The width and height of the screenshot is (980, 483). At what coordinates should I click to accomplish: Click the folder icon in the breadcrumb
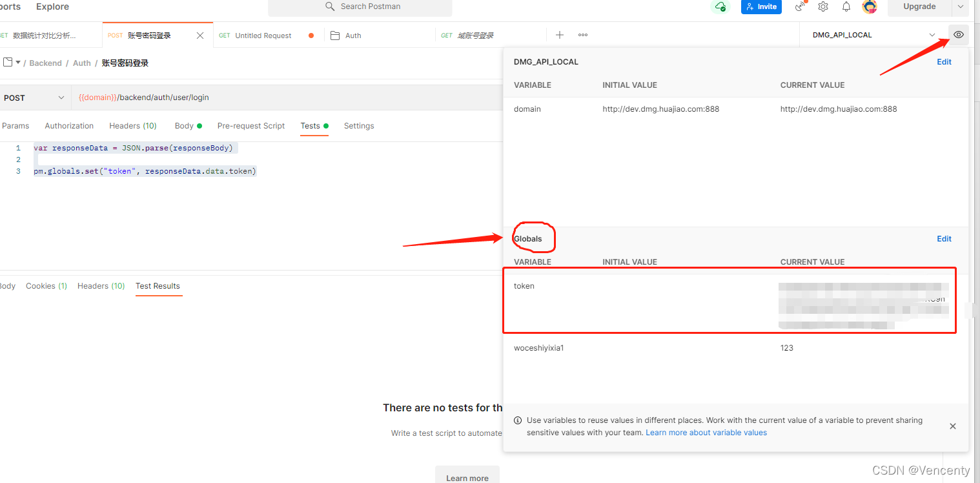[x=8, y=63]
